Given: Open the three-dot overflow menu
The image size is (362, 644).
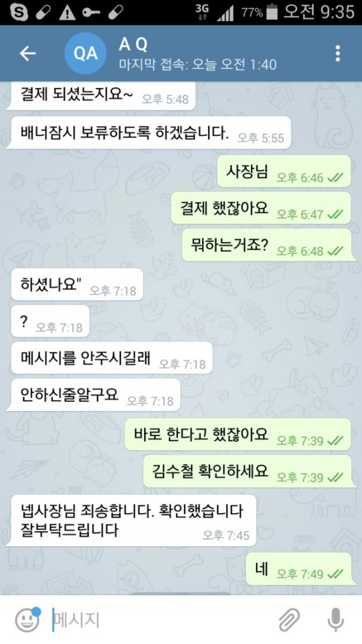Looking at the screenshot, I should (337, 53).
